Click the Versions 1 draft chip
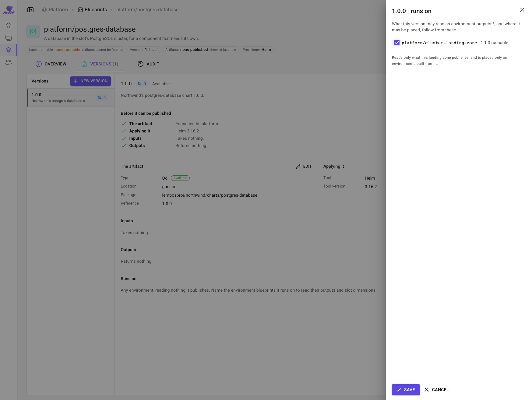The height and width of the screenshot is (400, 532). click(x=144, y=50)
